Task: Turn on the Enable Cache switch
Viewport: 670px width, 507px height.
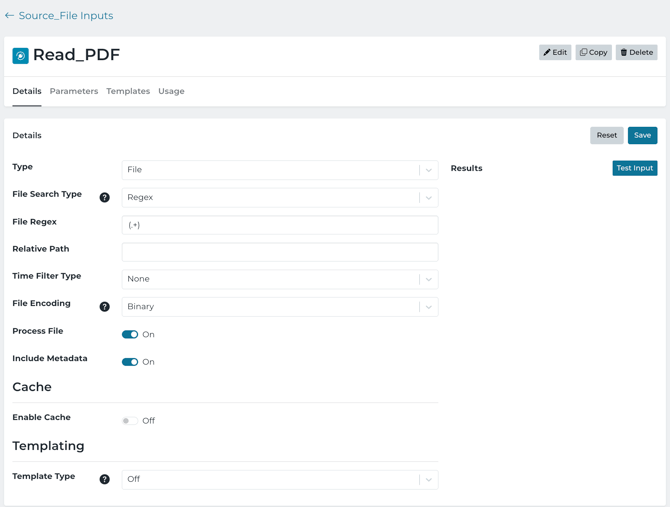Action: 130,421
